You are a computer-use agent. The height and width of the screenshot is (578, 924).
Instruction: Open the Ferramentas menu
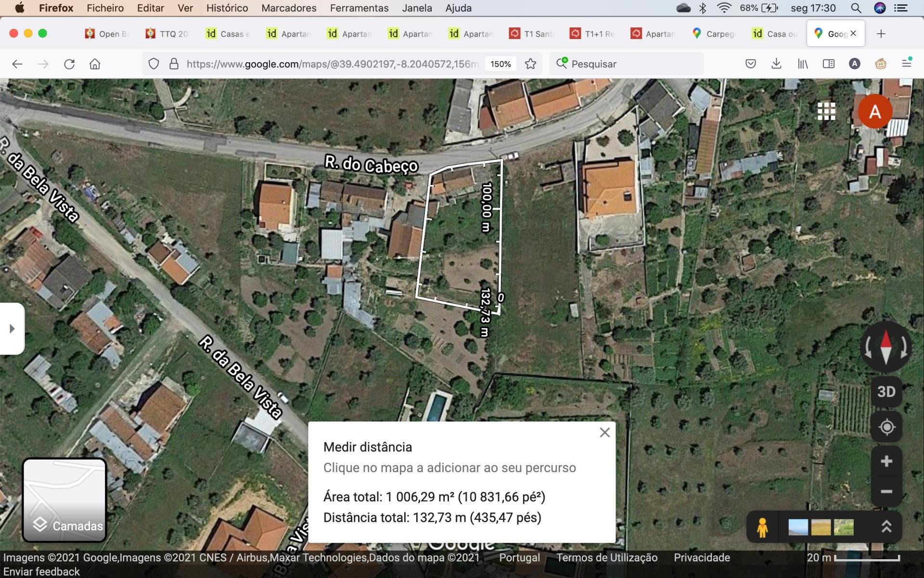(x=359, y=8)
